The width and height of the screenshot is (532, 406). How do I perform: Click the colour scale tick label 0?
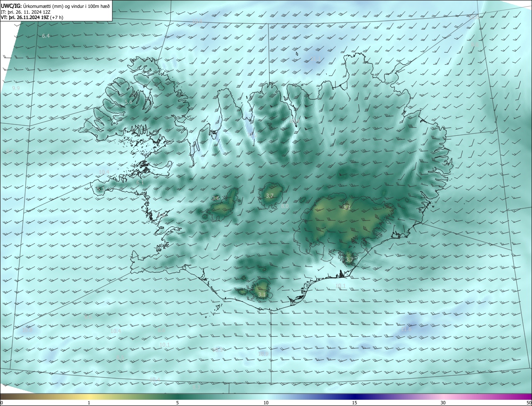pos(2,403)
